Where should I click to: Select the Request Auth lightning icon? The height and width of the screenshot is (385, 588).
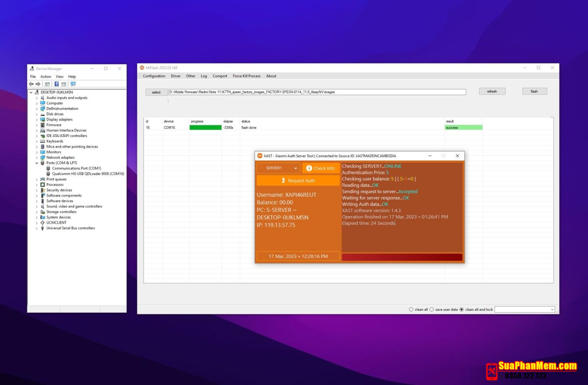(283, 180)
